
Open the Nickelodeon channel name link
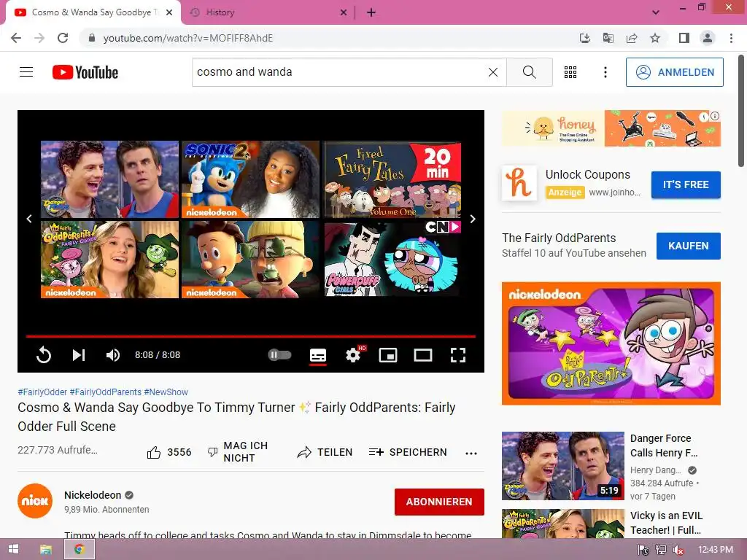[93, 495]
